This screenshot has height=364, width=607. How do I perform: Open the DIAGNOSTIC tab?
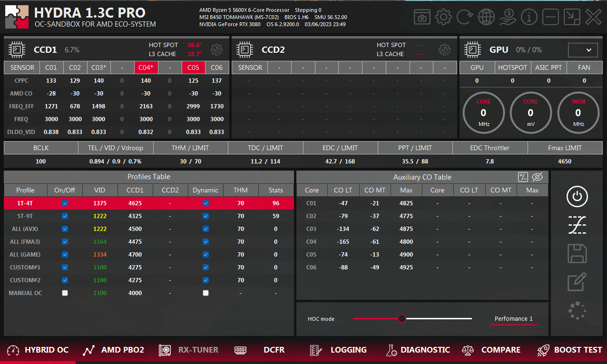coord(418,350)
